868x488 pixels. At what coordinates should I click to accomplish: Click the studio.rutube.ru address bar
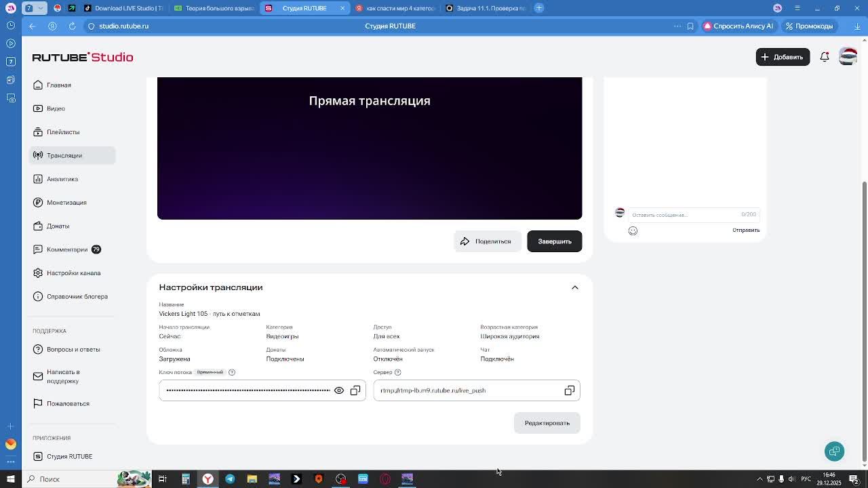tap(123, 26)
